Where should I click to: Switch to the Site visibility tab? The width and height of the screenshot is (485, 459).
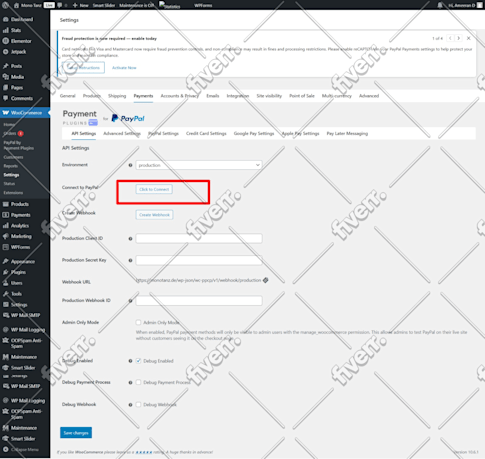tap(269, 96)
